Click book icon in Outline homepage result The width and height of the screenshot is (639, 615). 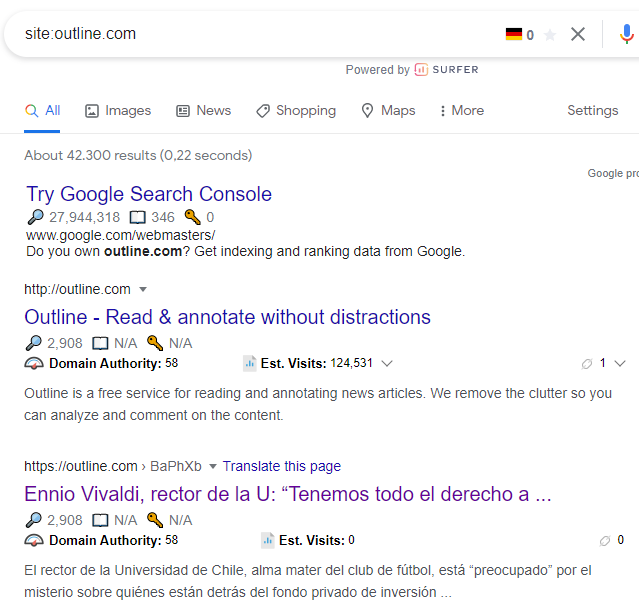[x=100, y=344]
